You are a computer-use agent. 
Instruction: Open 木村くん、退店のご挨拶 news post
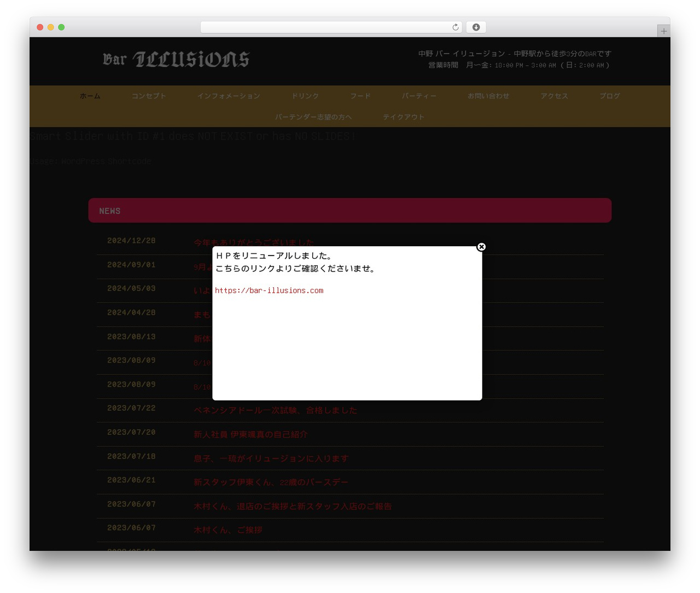(293, 506)
